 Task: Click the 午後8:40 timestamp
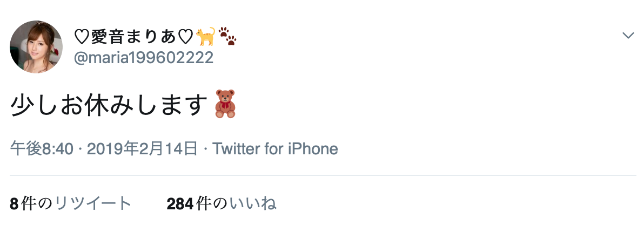tap(42, 149)
